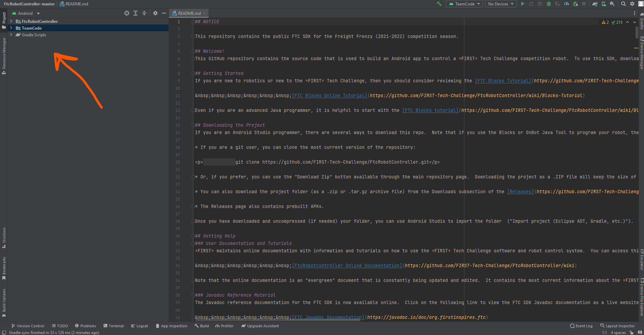Fold the NOTICE heading at line 1
Viewport: 644px width, 335px height.
[x=193, y=22]
